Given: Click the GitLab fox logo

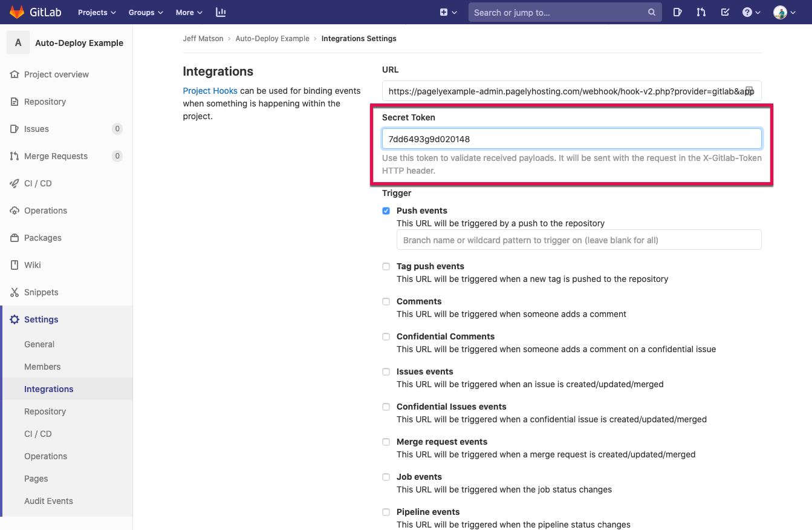Looking at the screenshot, I should click(17, 12).
